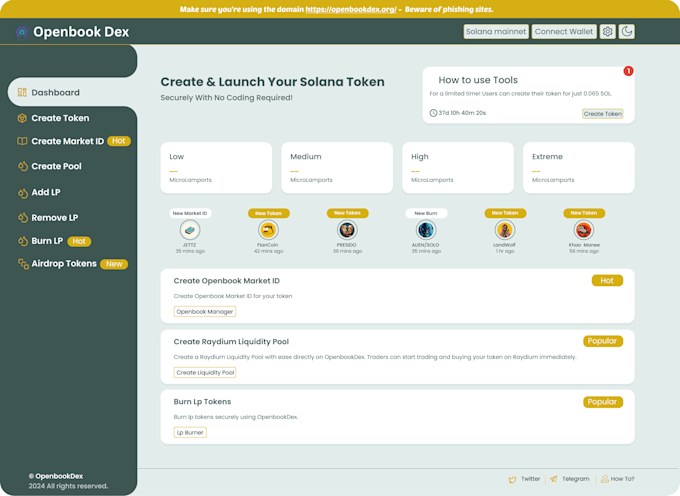Click the Hot badge beside Burn LP
This screenshot has width=680, height=496.
79,241
